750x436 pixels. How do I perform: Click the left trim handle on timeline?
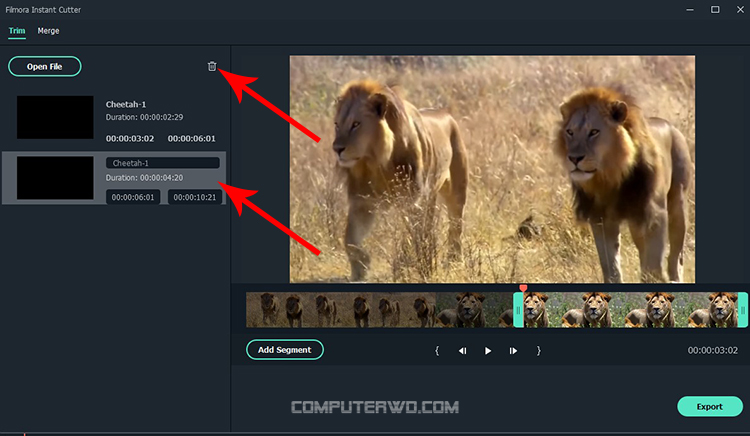518,310
